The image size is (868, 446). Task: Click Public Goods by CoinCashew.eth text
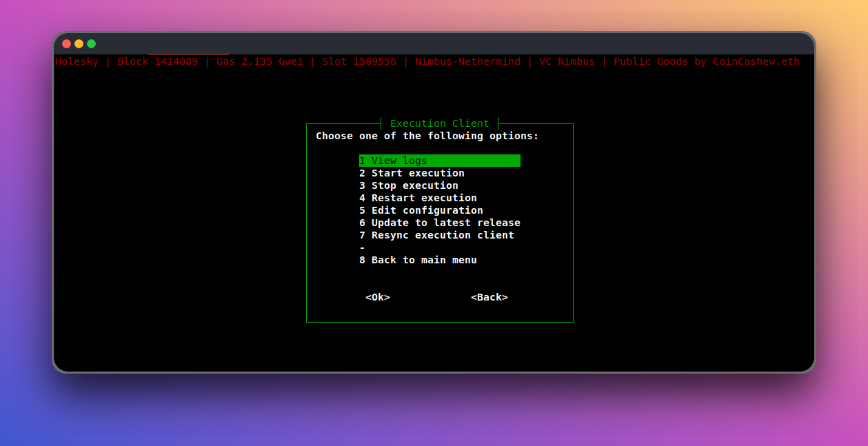(707, 61)
